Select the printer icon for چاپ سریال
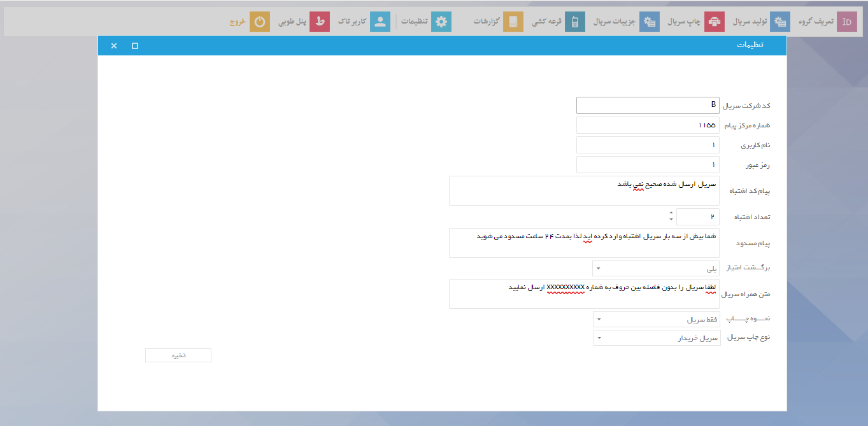 pos(715,22)
